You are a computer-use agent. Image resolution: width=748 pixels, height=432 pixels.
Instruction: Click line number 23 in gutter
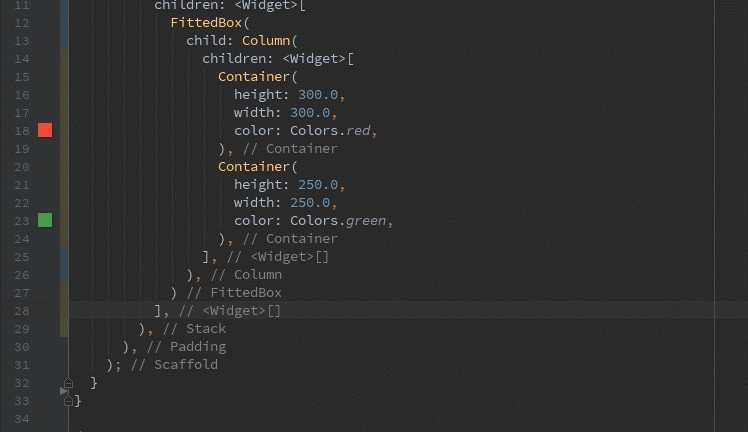click(22, 221)
